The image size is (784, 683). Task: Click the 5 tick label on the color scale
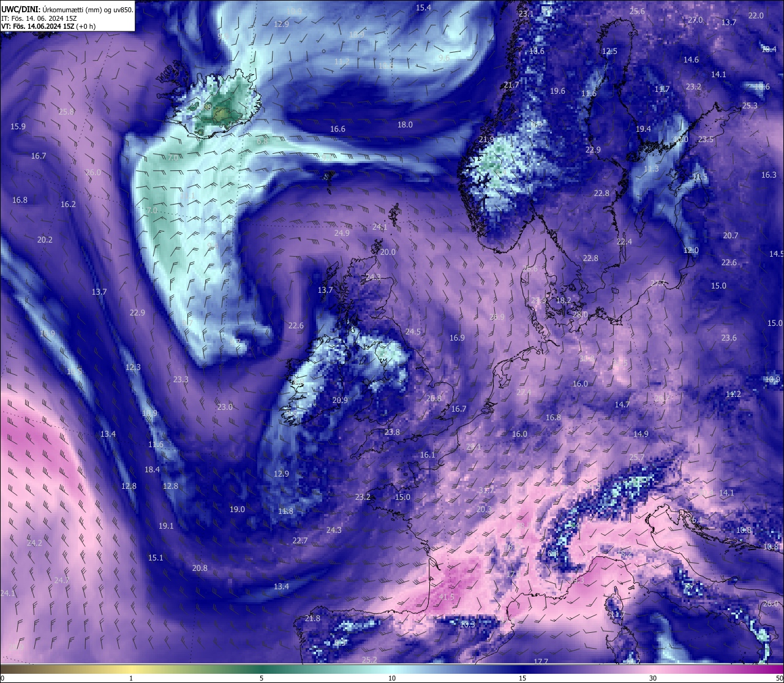tap(262, 678)
